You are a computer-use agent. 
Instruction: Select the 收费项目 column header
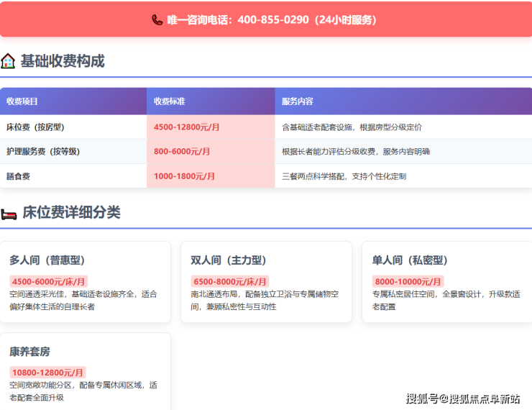click(x=22, y=101)
